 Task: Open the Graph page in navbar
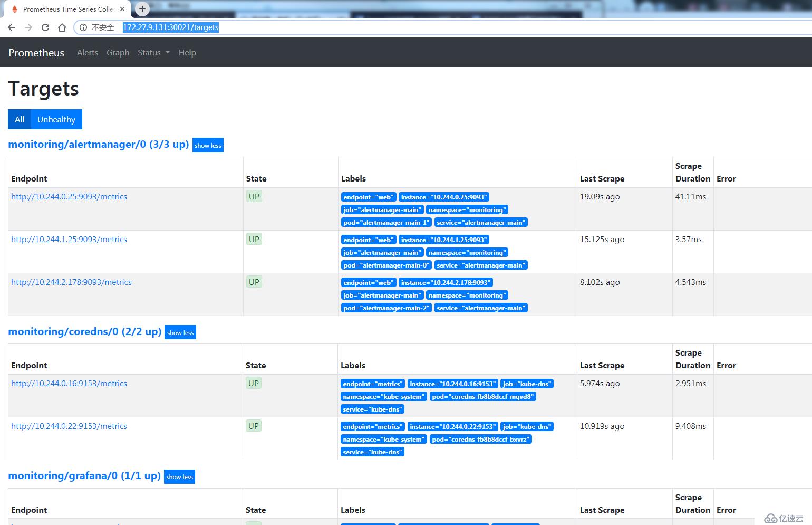(118, 53)
